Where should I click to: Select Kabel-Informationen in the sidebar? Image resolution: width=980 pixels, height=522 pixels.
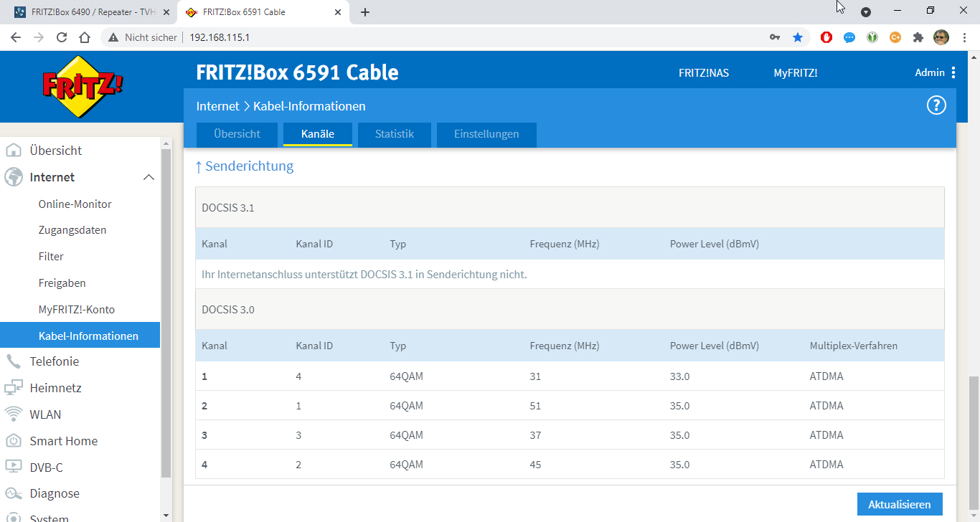point(80,336)
